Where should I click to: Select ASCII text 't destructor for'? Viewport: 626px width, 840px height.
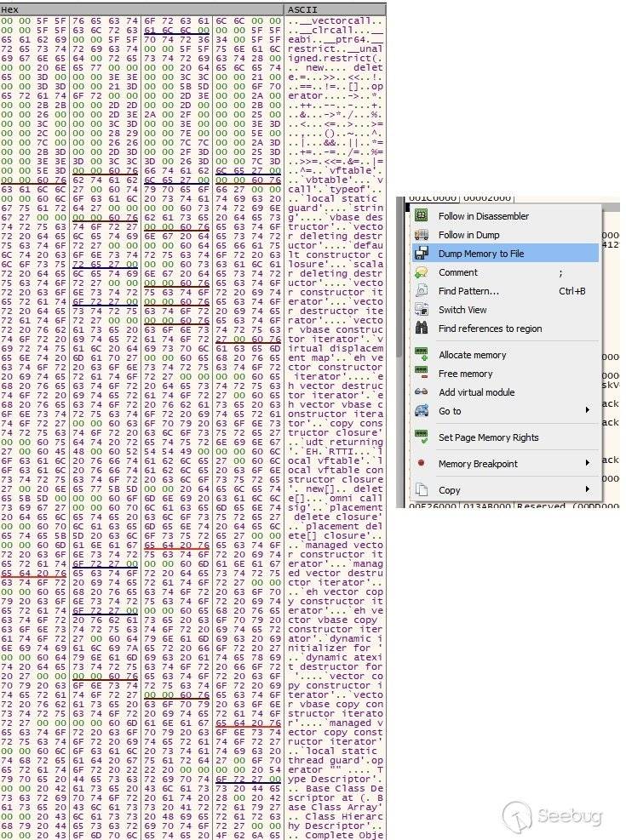pyautogui.click(x=336, y=667)
